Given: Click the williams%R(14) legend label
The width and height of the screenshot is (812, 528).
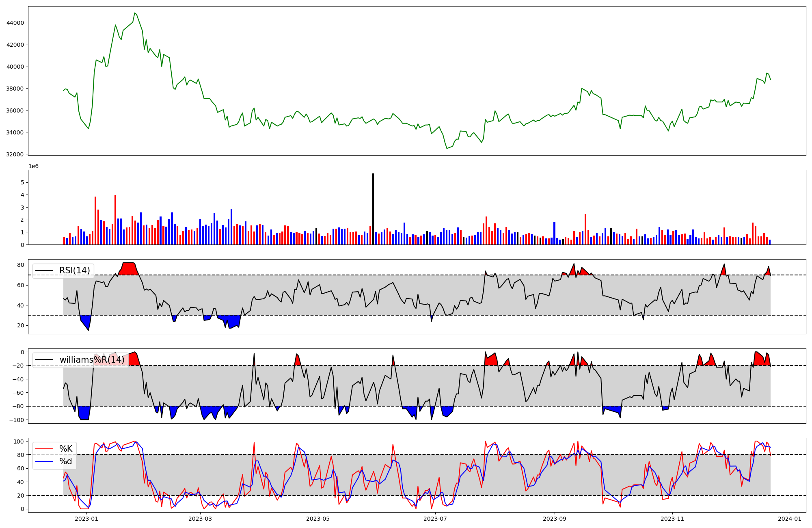Looking at the screenshot, I should pyautogui.click(x=92, y=360).
